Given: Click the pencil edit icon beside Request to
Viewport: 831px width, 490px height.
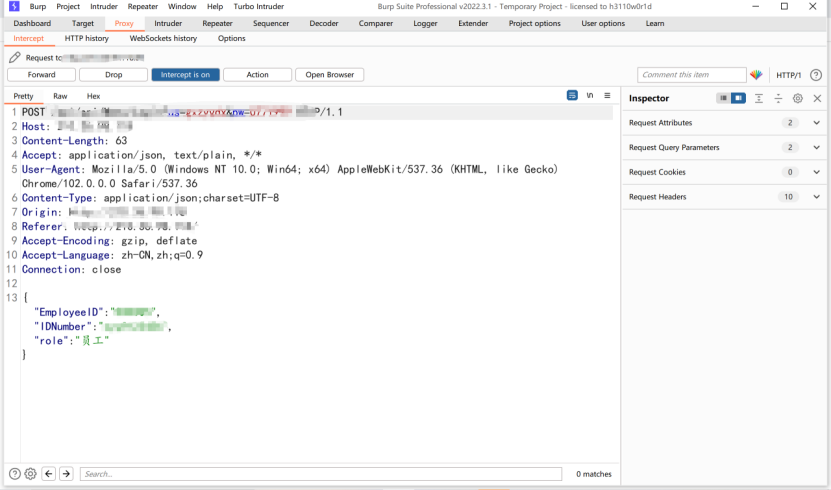Looking at the screenshot, I should tap(15, 57).
